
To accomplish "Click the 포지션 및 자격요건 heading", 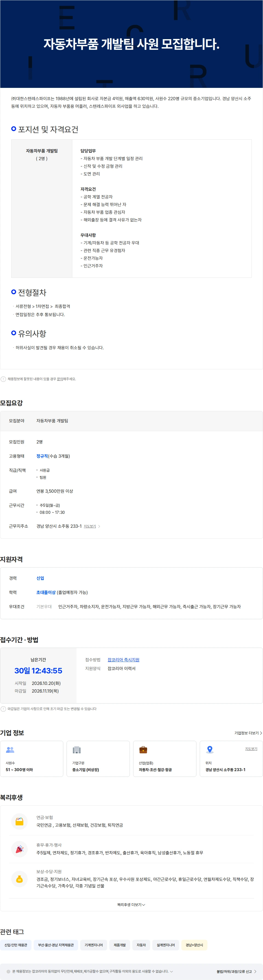I will [48, 129].
